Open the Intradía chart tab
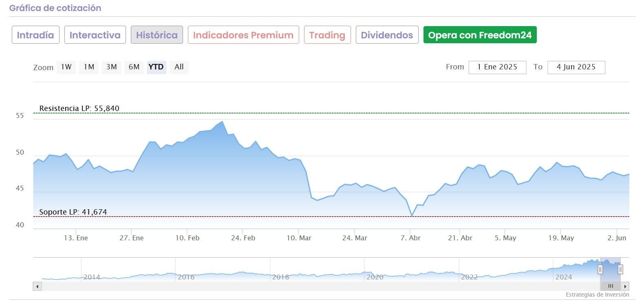 coord(35,35)
